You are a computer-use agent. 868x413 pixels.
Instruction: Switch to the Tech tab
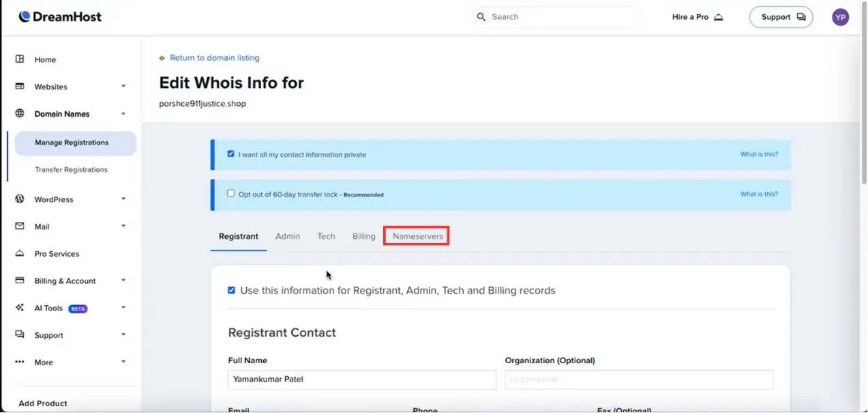click(x=326, y=236)
